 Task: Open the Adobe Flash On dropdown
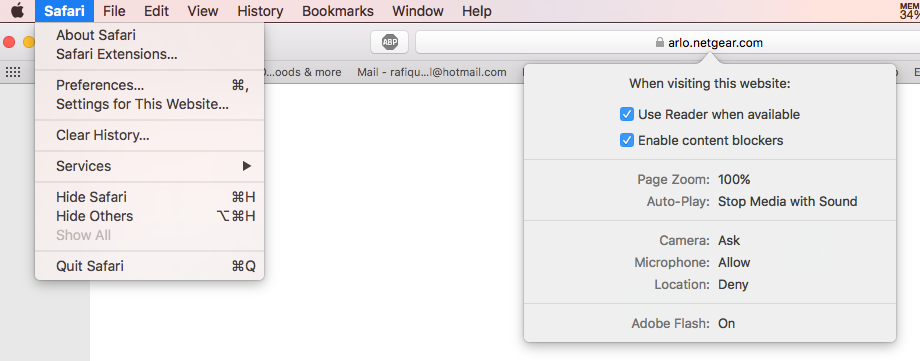pos(726,323)
